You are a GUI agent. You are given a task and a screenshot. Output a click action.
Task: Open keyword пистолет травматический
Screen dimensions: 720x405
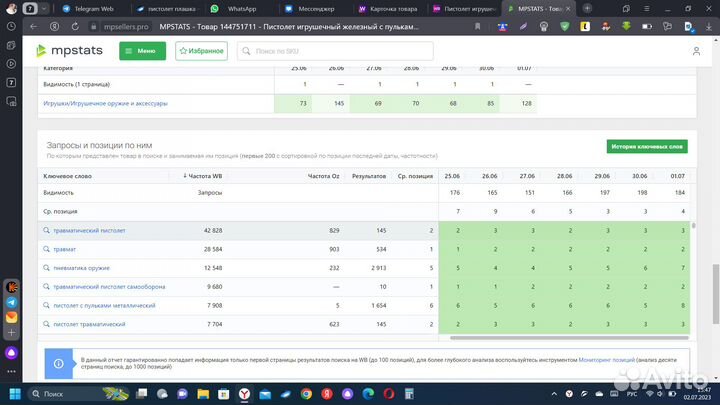click(90, 324)
